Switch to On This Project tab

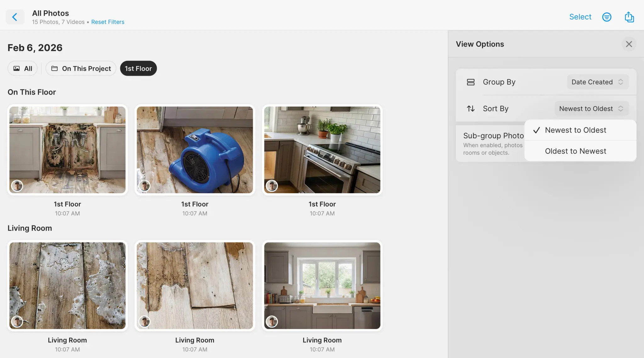(x=81, y=69)
